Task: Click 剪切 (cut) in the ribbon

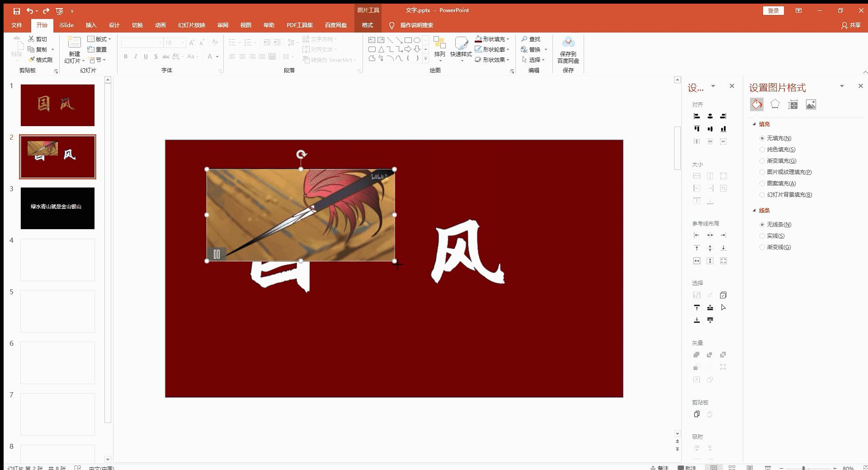Action: [x=38, y=39]
